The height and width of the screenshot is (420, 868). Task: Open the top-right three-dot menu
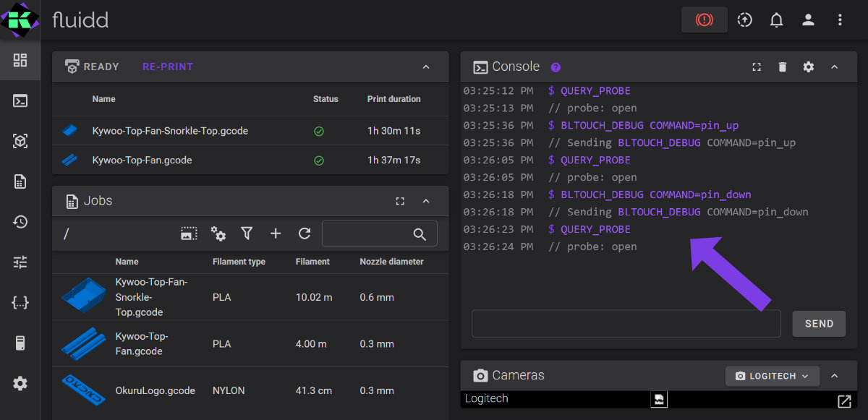point(840,20)
